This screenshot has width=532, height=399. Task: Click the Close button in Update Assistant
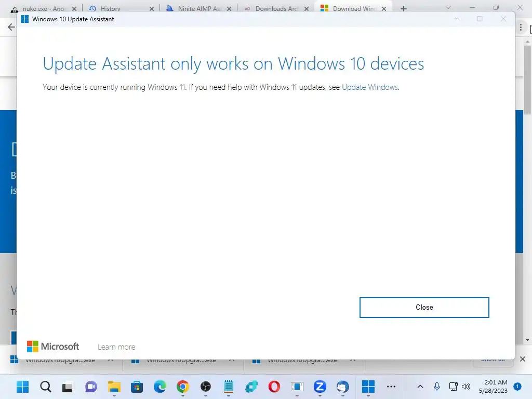click(424, 308)
